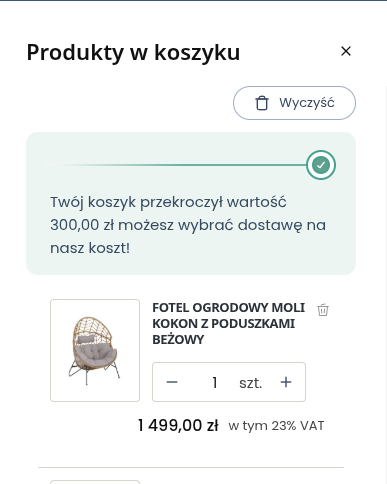
Task: Click the trash can icon beside Wyczyść
Action: 262,103
